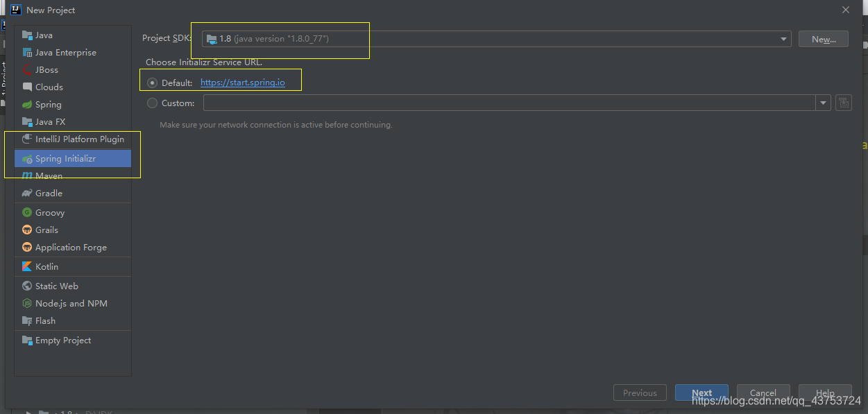Screen dimensions: 868x414
Task: Click the Spring Initializr icon
Action: (27, 159)
